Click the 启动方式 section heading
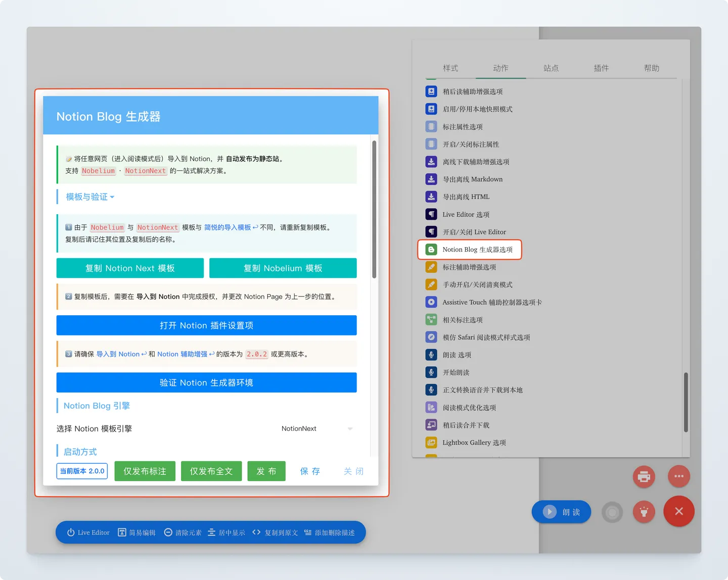 80,452
